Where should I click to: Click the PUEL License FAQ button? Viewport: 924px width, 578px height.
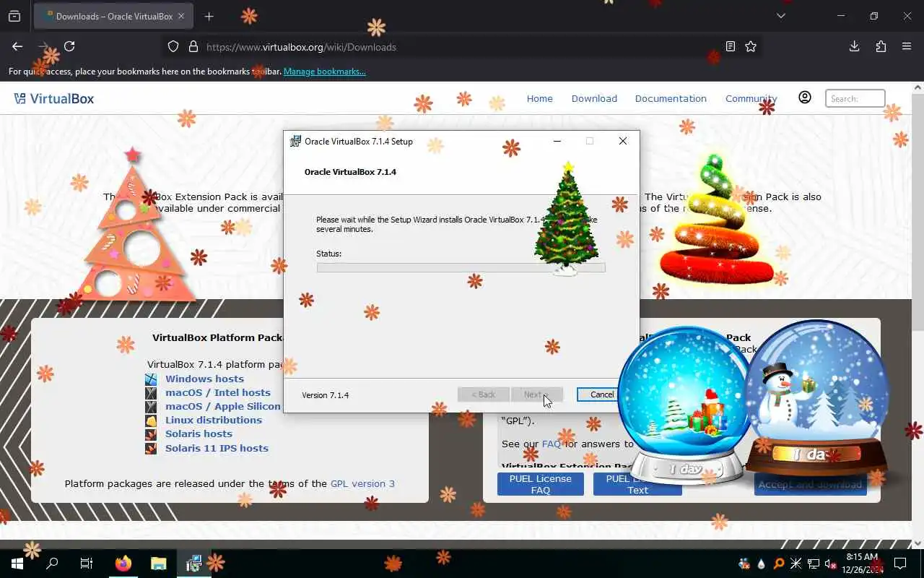pos(540,484)
